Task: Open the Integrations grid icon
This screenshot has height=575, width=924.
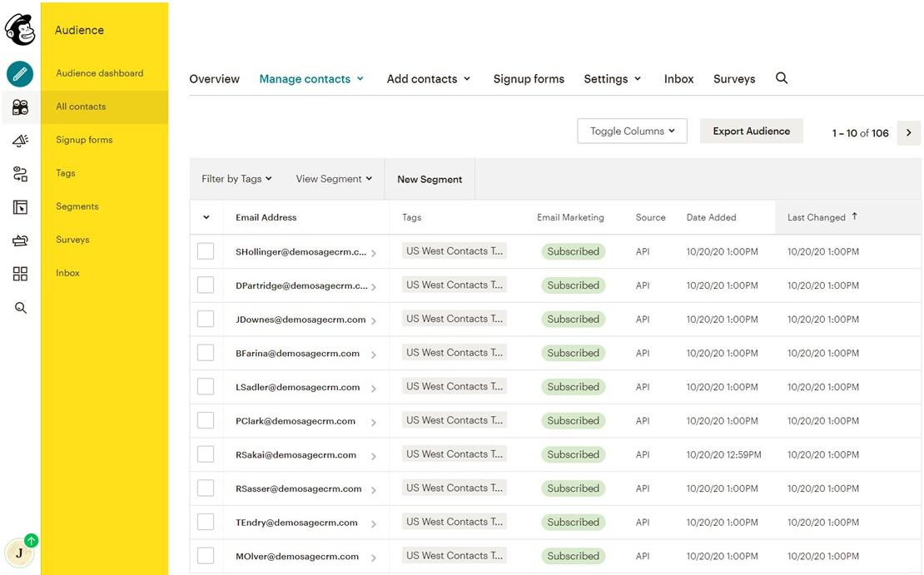Action: click(20, 274)
